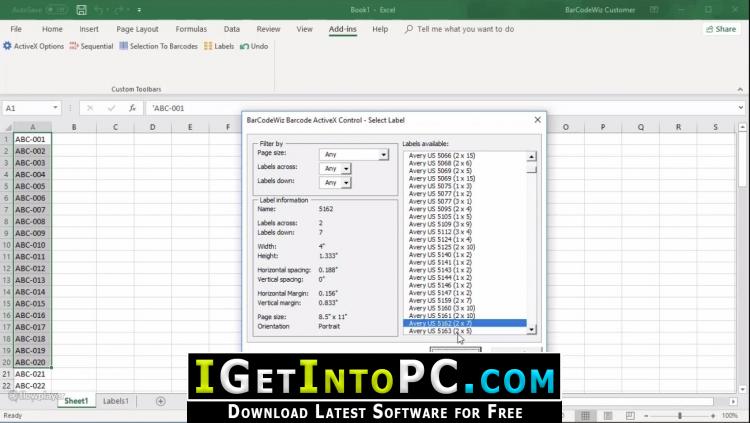The height and width of the screenshot is (423, 750).
Task: Switch to Normal view in the status bar
Action: (x=585, y=416)
